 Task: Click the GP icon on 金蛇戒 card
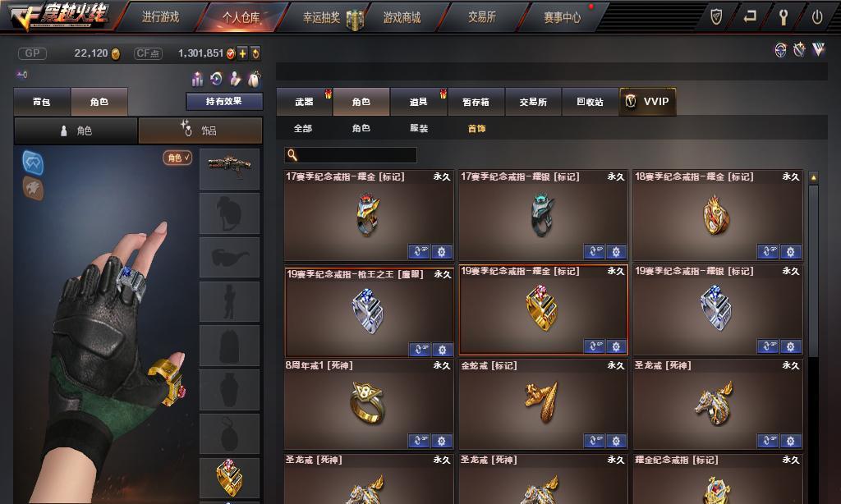click(594, 441)
